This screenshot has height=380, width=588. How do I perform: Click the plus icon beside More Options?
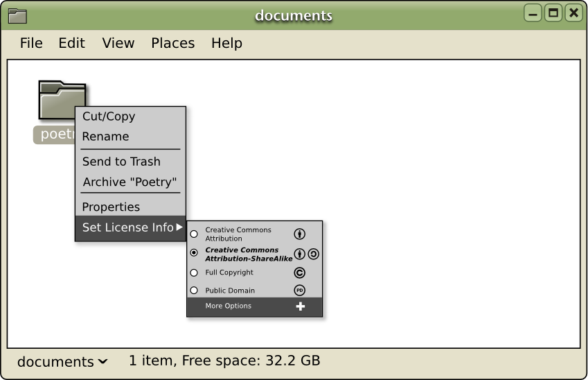tap(301, 306)
